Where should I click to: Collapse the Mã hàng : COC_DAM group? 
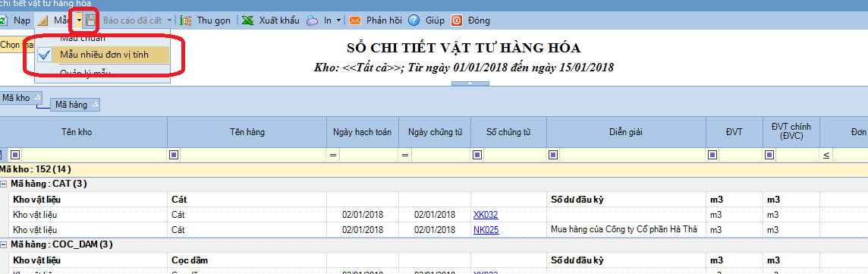(x=4, y=244)
